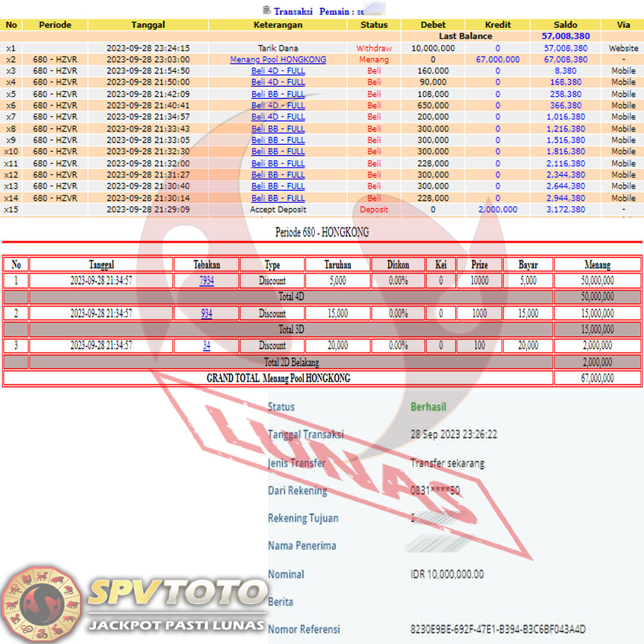Screen dimensions: 644x644
Task: Click the Keterangan column header
Action: 278,25
